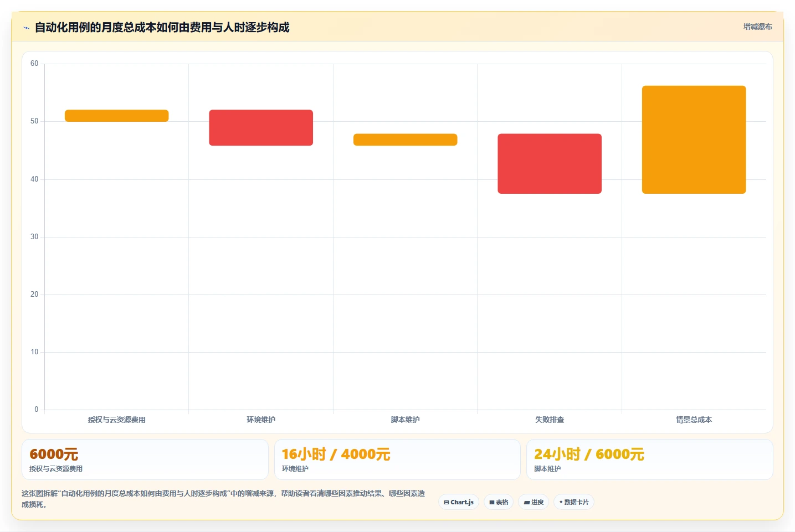Select the 进度 tag chip
Image resolution: width=795 pixels, height=532 pixels.
coord(534,502)
